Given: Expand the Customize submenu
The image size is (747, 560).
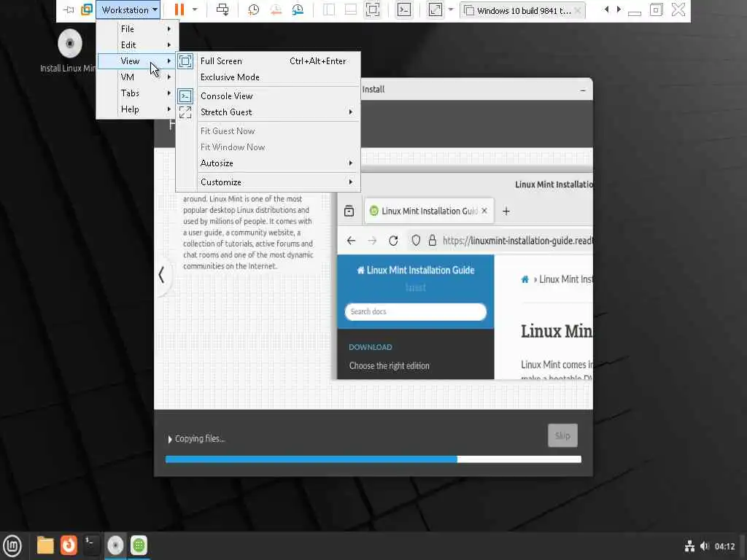Looking at the screenshot, I should [x=268, y=182].
